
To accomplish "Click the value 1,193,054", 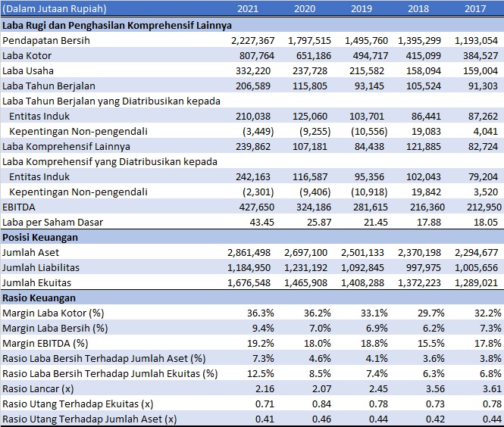I will point(476,40).
